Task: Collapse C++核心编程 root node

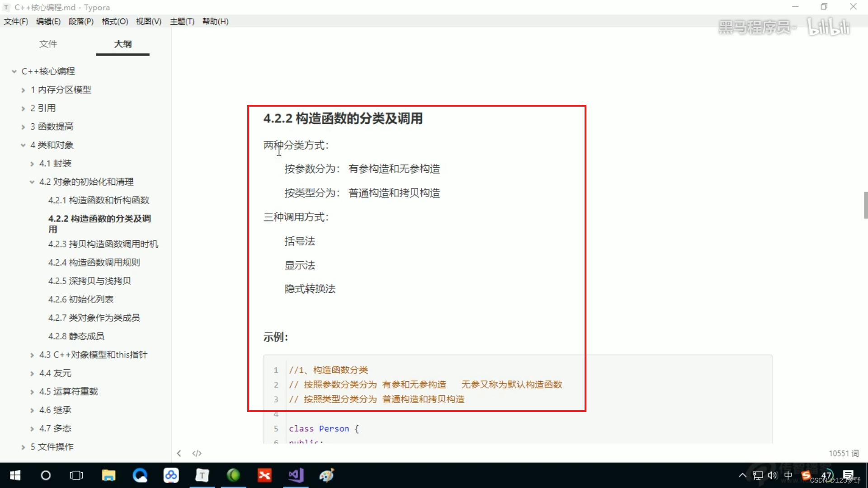Action: pos(14,71)
